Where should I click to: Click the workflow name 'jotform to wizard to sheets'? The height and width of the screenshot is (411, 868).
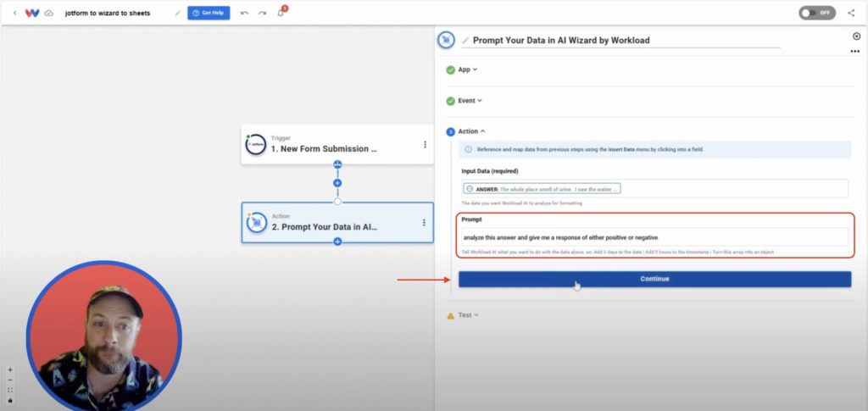click(108, 13)
